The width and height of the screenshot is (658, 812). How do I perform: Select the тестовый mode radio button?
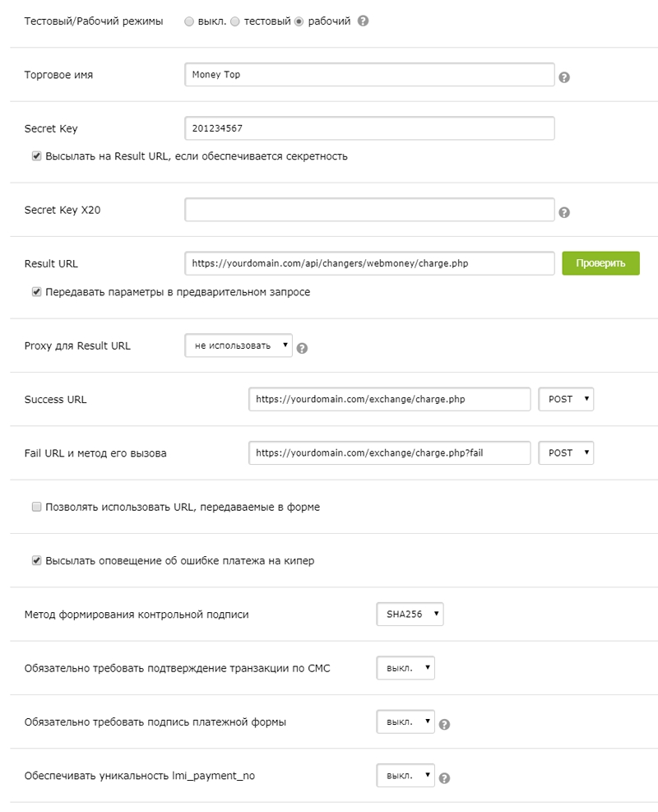pyautogui.click(x=235, y=22)
